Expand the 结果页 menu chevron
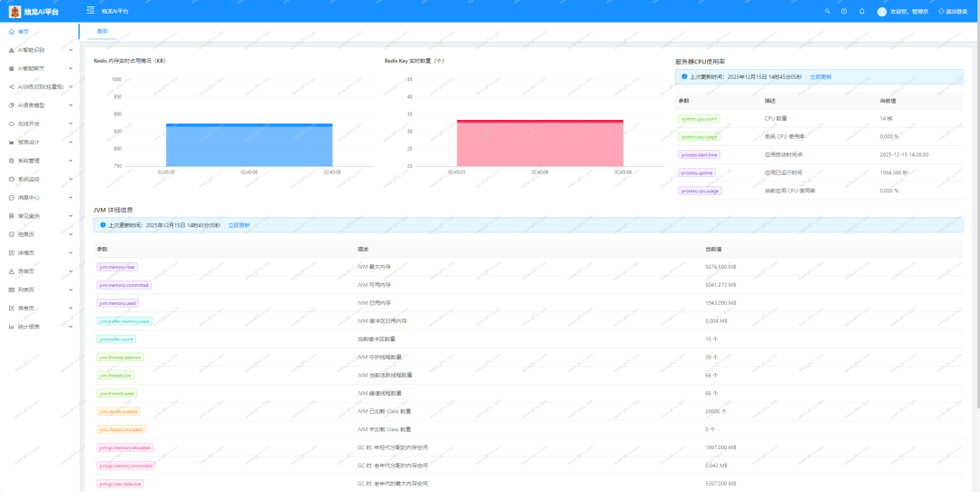 pyautogui.click(x=71, y=234)
